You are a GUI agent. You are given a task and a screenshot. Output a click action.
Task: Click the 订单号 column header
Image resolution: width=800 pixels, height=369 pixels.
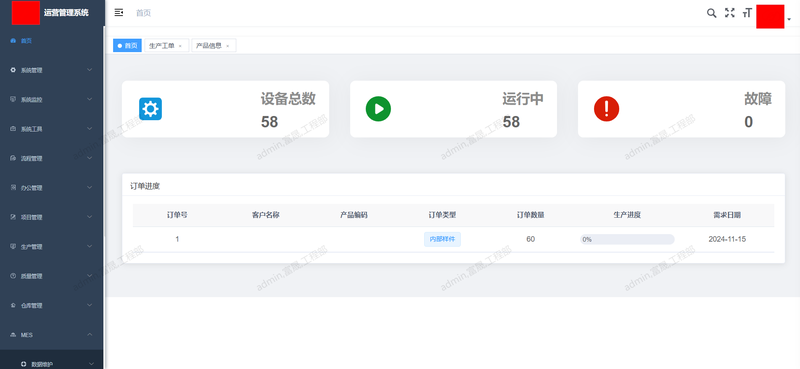pyautogui.click(x=177, y=215)
